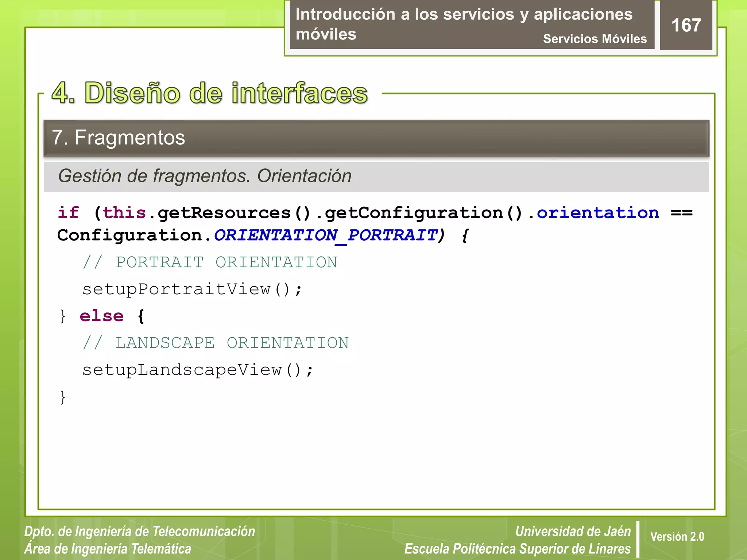This screenshot has width=747, height=560.
Task: Select the header 'Introducción a los servicios y aplicaciones móviles'
Action: pyautogui.click(x=464, y=24)
